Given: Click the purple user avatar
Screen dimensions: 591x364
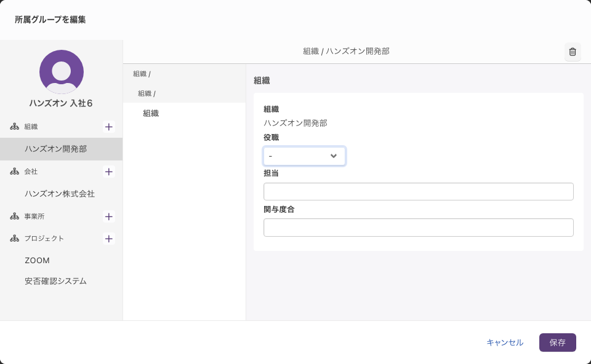Looking at the screenshot, I should click(62, 72).
